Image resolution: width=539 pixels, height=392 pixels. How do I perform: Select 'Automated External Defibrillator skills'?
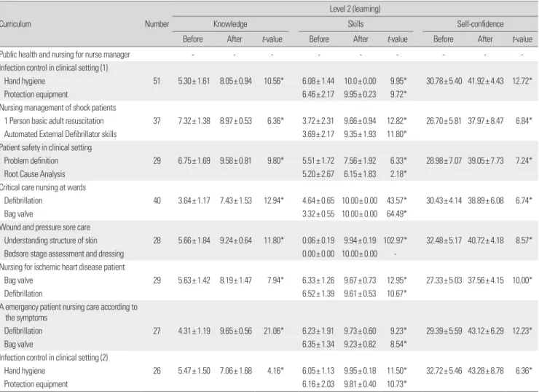coord(60,134)
